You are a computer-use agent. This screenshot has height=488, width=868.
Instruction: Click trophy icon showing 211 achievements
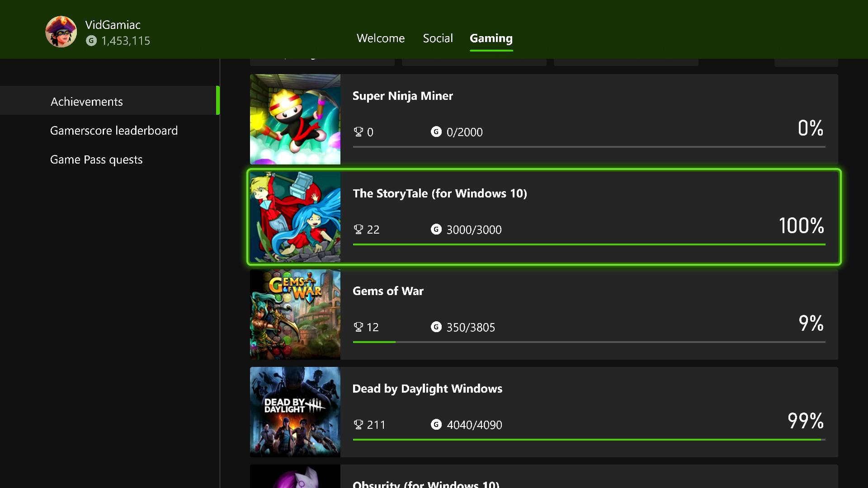pos(358,424)
